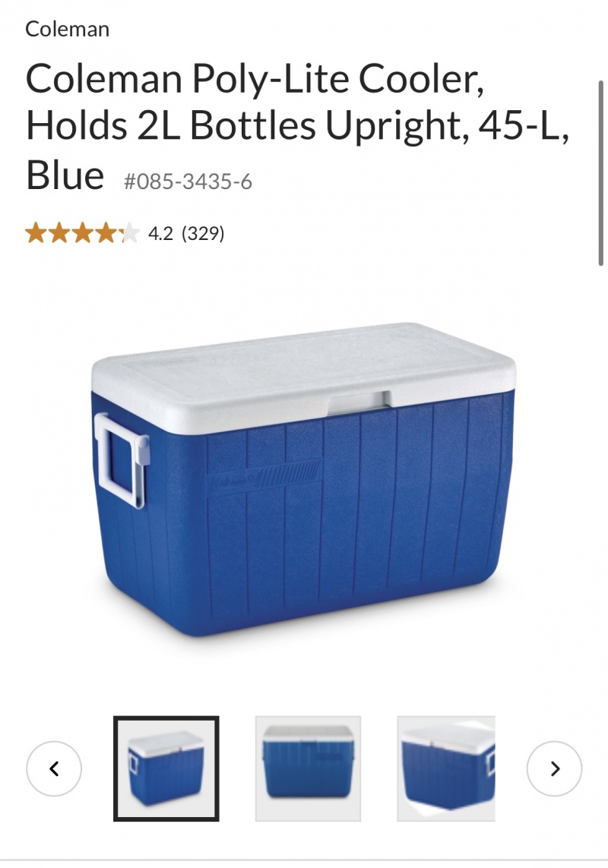Select the Coleman Poly-Lite Cooler product title
Image resolution: width=608 pixels, height=868 pixels.
click(298, 126)
